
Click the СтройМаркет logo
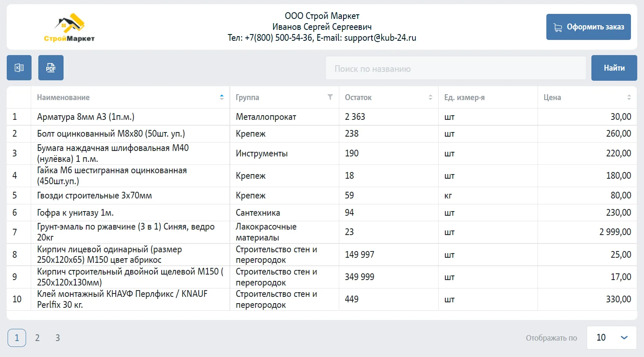click(69, 28)
